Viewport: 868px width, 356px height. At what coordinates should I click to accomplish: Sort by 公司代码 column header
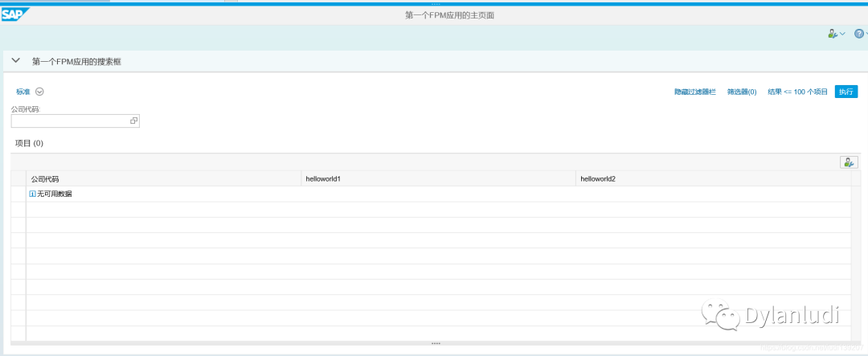coord(163,179)
